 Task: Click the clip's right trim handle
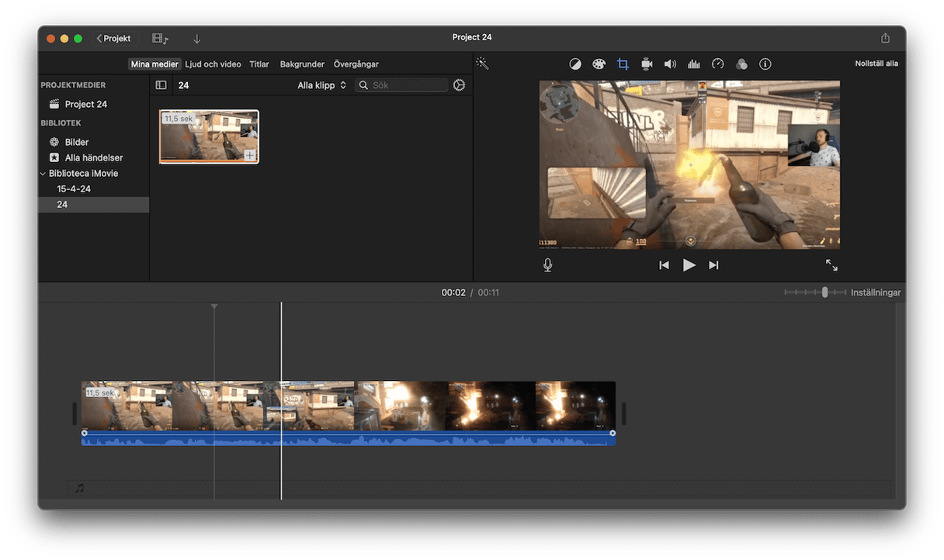(623, 413)
